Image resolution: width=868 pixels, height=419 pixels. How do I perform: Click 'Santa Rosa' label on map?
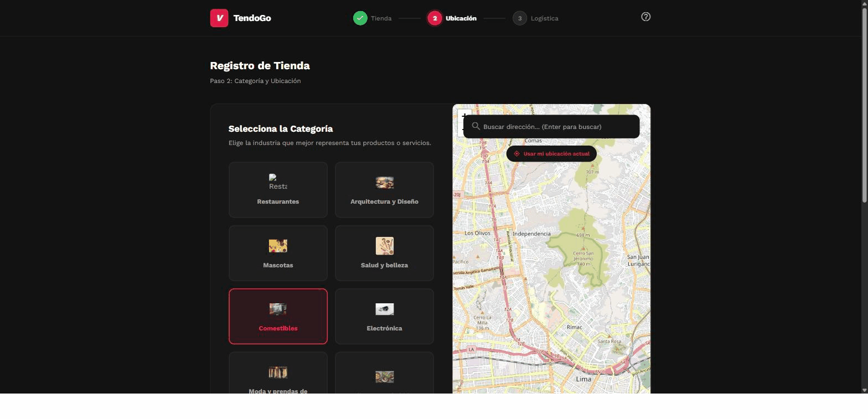point(609,342)
